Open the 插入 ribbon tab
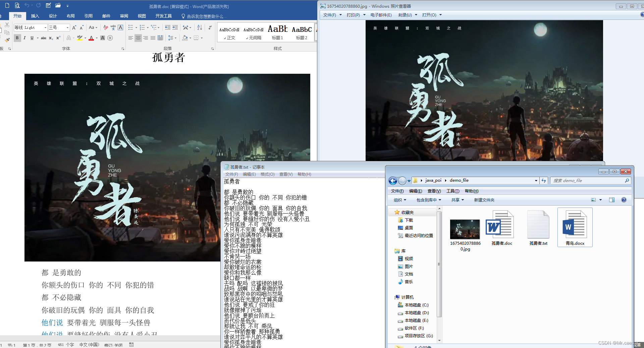The height and width of the screenshot is (348, 644). pyautogui.click(x=35, y=16)
